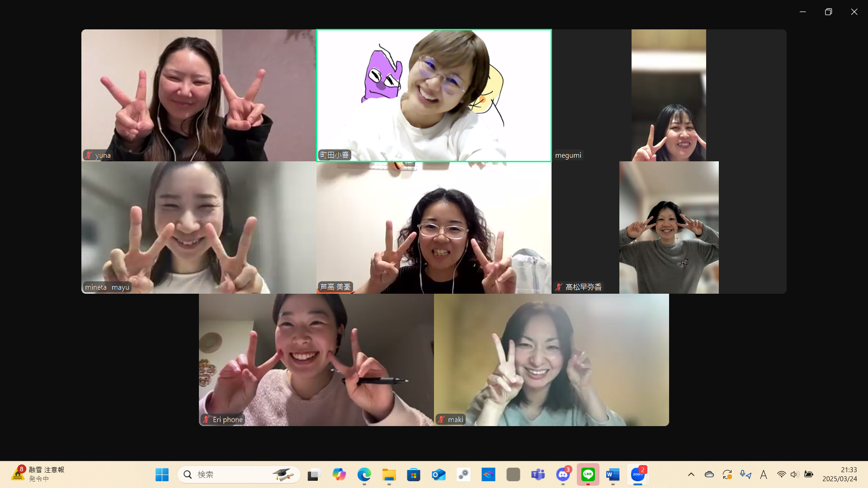Open Discord with notification badge
868x488 pixels.
(x=563, y=474)
